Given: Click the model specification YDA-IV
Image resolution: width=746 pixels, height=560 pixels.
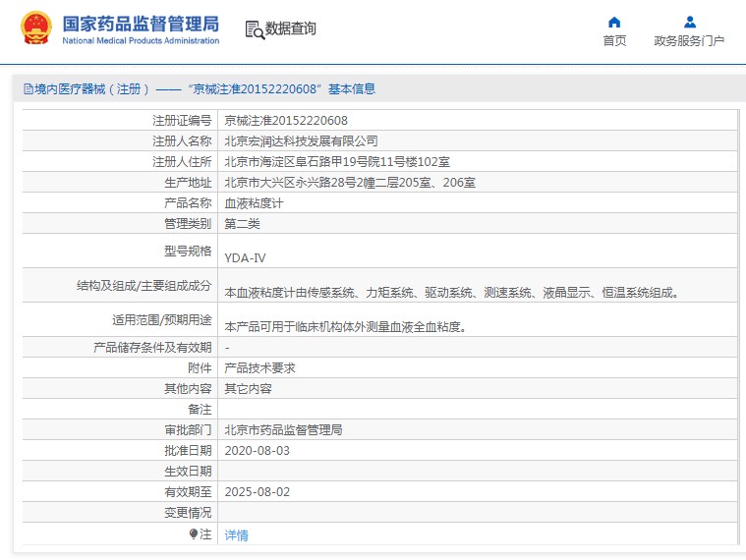Looking at the screenshot, I should point(245,258).
